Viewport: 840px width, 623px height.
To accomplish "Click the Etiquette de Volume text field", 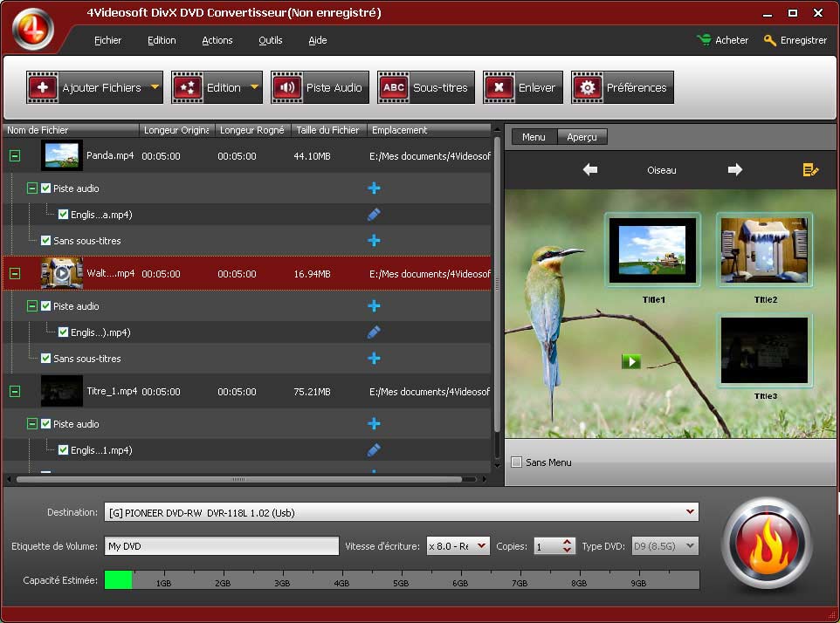I will pos(221,546).
